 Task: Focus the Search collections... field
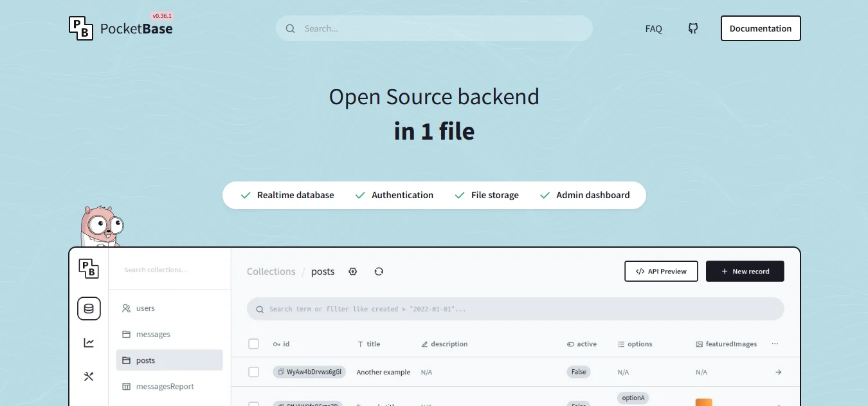point(170,270)
